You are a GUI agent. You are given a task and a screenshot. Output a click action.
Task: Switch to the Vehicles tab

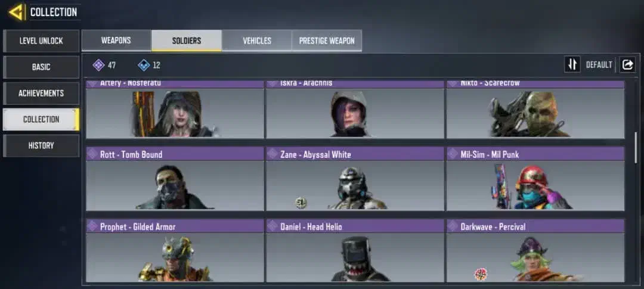click(256, 41)
